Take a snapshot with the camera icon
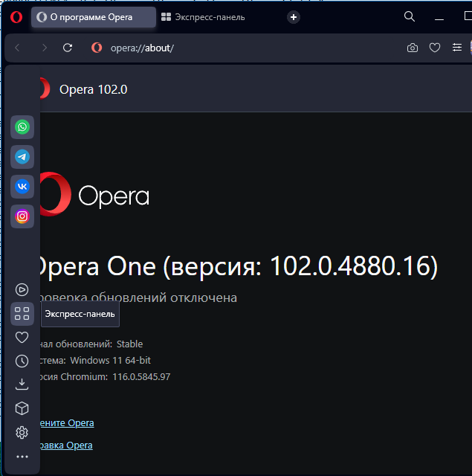472x476 pixels. (413, 48)
